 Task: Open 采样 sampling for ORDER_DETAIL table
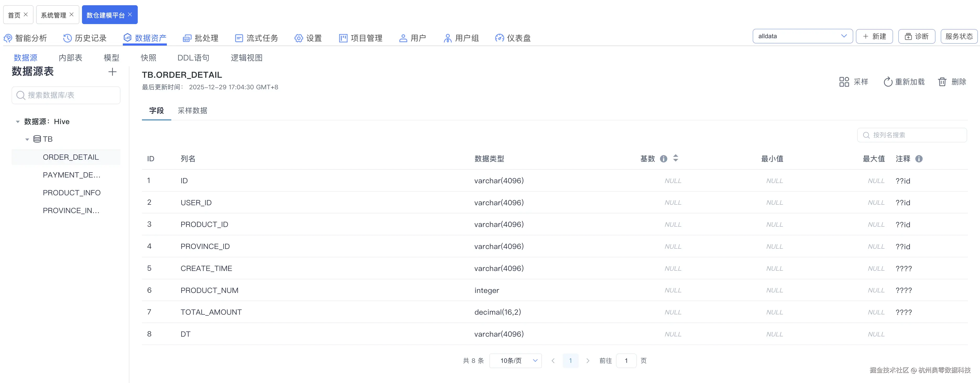853,81
